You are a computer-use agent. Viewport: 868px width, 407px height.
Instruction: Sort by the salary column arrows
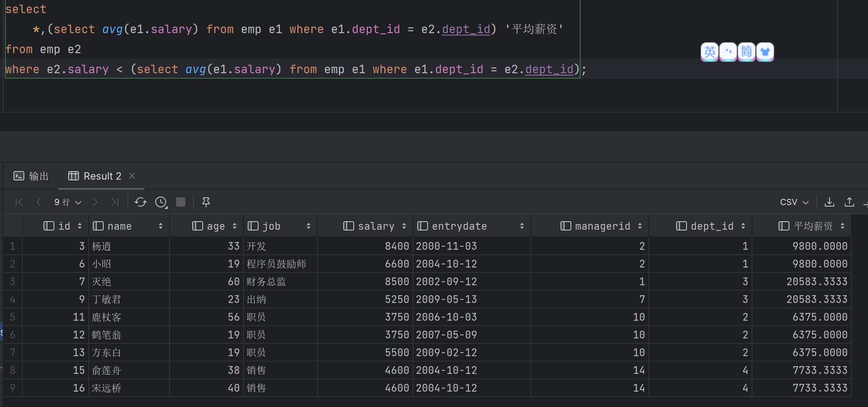point(404,226)
